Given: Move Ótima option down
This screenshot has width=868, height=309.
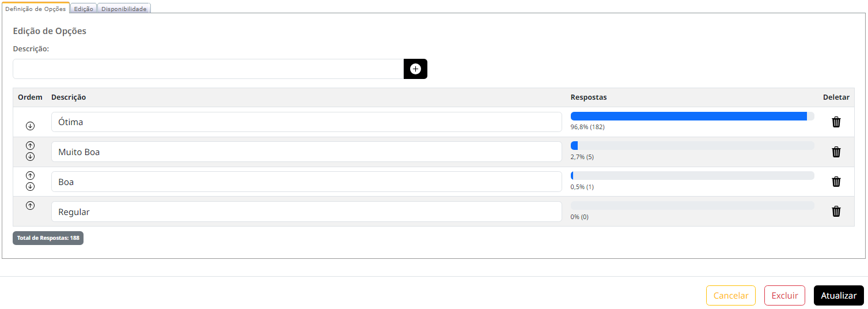Looking at the screenshot, I should tap(31, 126).
